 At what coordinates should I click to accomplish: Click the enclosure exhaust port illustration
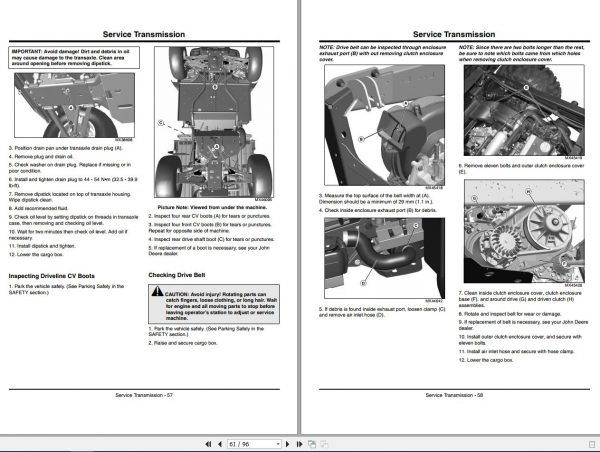(385, 125)
